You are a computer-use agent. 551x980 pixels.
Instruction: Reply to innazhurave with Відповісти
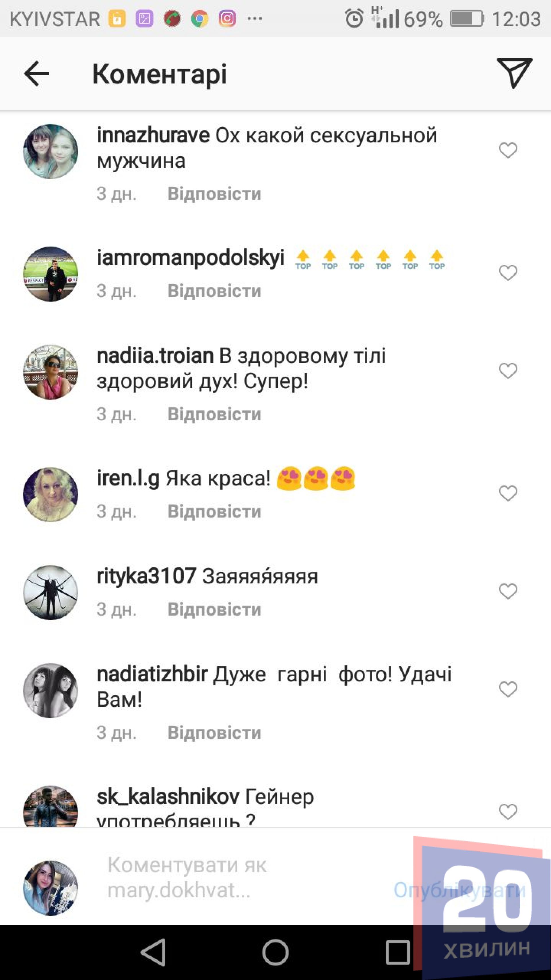[214, 194]
